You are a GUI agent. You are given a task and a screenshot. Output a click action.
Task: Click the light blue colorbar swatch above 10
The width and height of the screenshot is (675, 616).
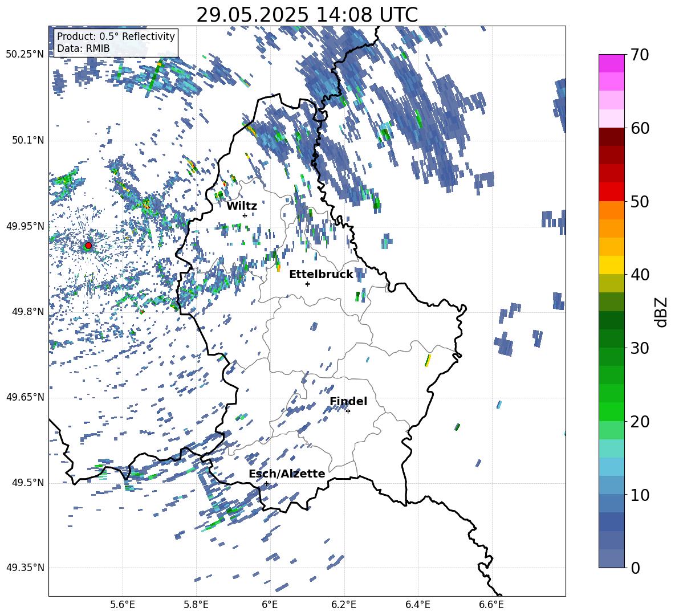[612, 485]
